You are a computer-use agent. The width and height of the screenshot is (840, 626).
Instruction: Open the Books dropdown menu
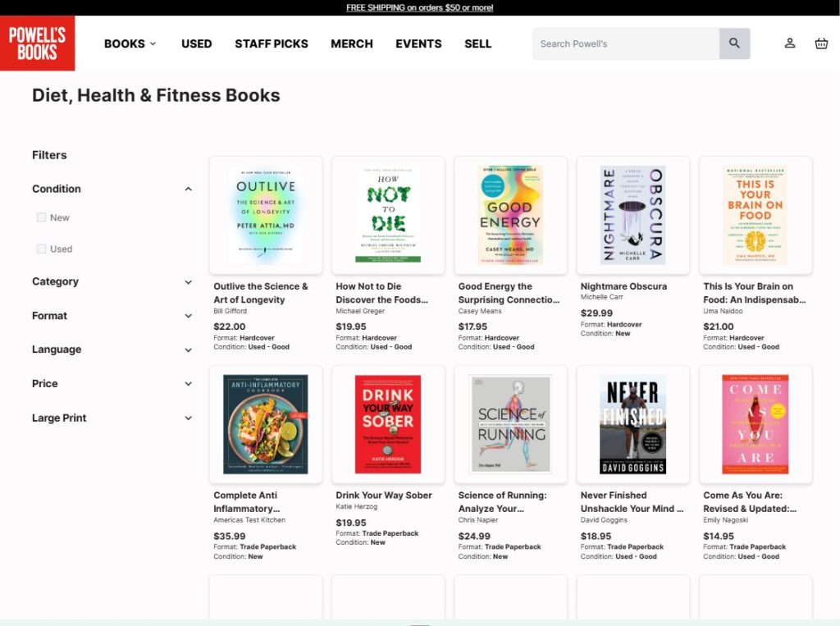[x=130, y=44]
